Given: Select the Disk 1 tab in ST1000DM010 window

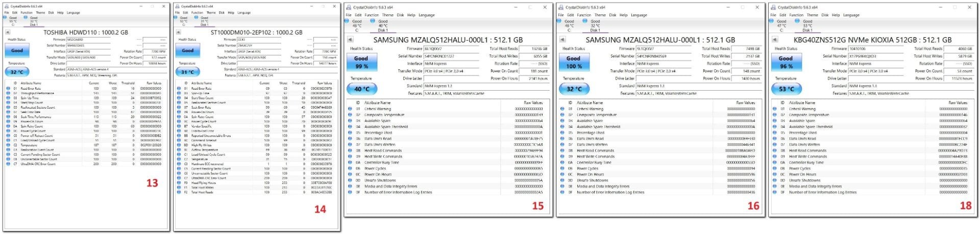Looking at the screenshot, I should pos(204,21).
